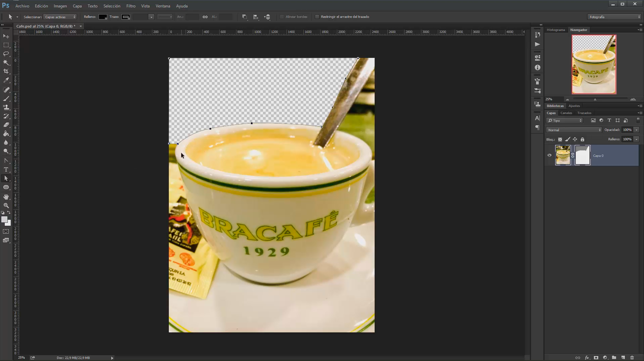Open the Fotografía workspace dropdown

tap(614, 17)
